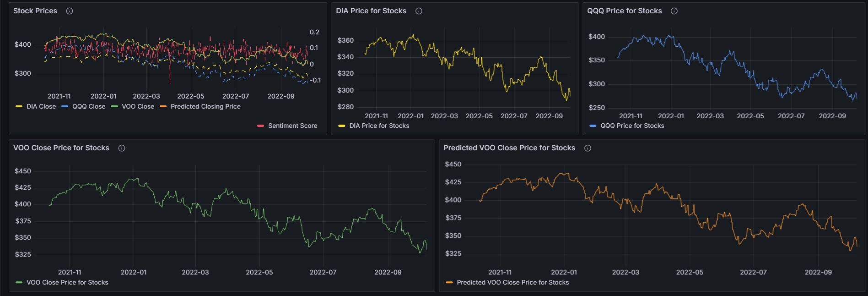Toggle Predicted Closing Price legend label

(x=205, y=106)
